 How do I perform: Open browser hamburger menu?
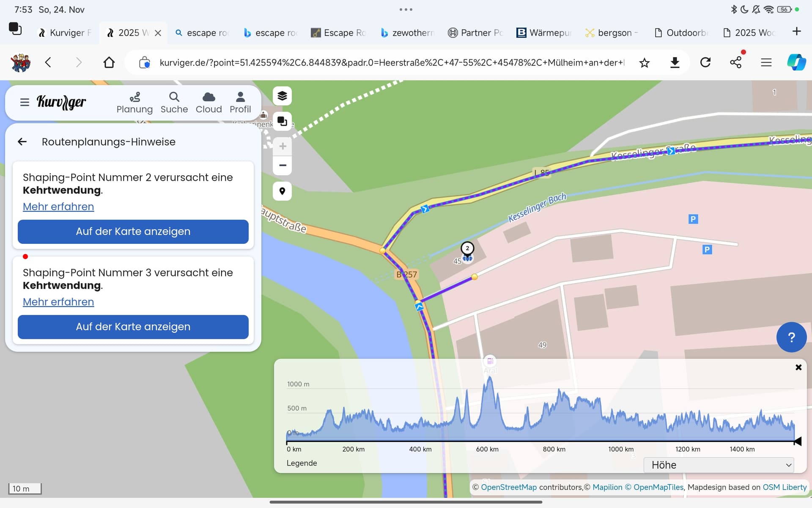point(766,63)
